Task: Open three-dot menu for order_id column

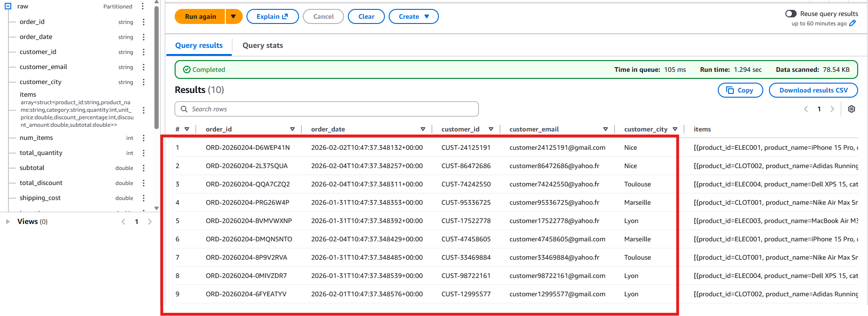Action: 144,22
